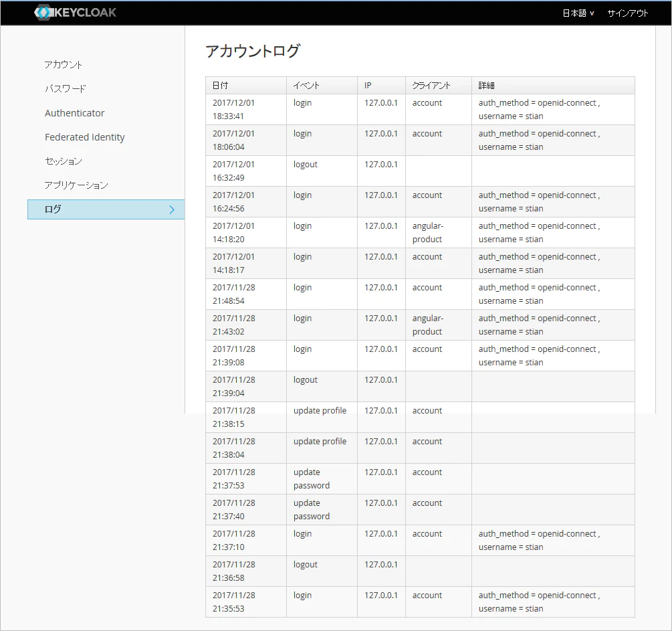Navigate to the セッション page

coord(63,161)
